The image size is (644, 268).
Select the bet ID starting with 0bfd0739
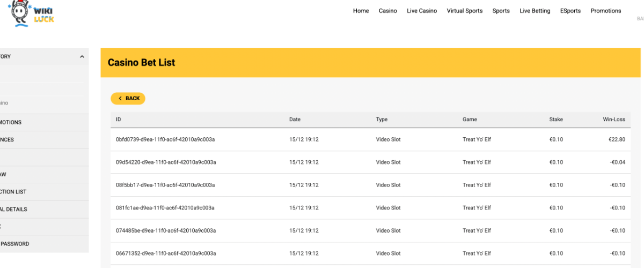pyautogui.click(x=165, y=139)
